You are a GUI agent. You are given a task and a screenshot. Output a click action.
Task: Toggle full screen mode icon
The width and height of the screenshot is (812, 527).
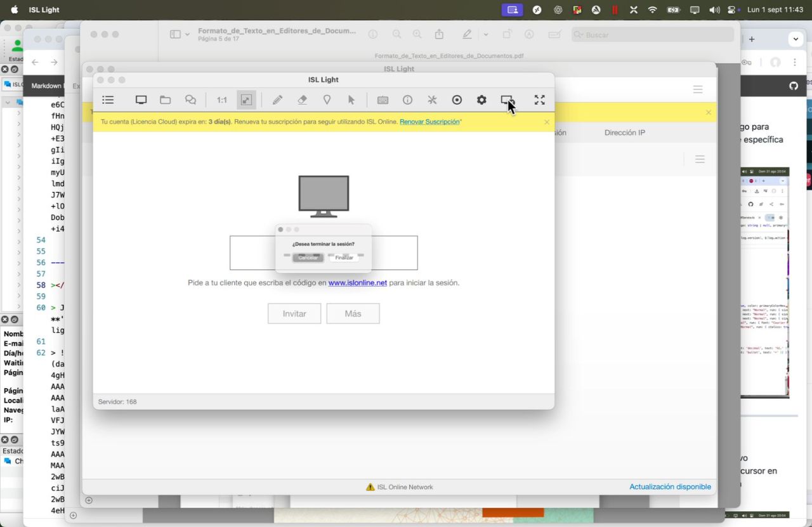(539, 100)
